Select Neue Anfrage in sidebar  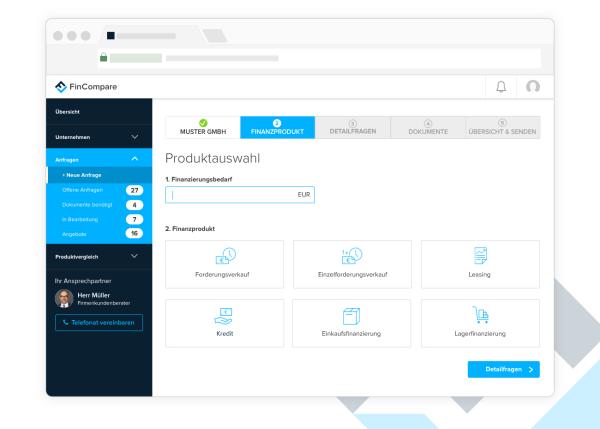99,175
